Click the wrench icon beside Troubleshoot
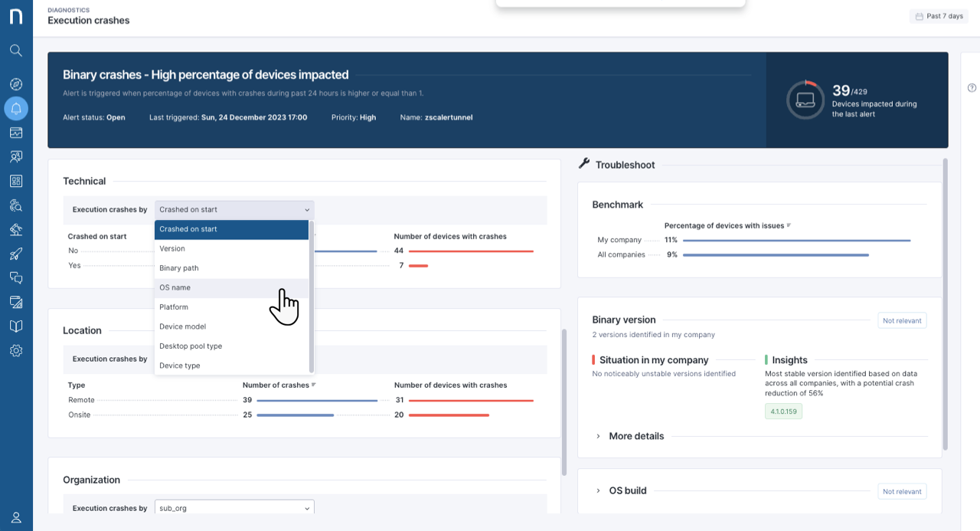The image size is (980, 531). click(x=584, y=163)
